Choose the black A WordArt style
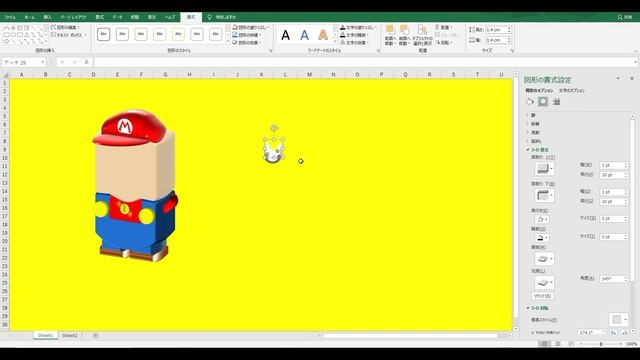640x360 pixels. tap(286, 36)
